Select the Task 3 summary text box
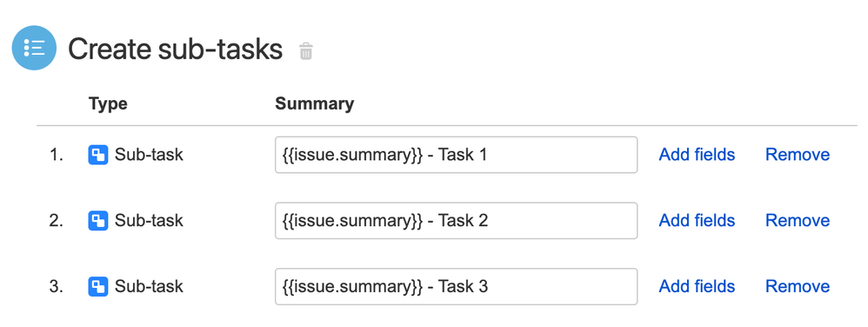The image size is (868, 327). point(456,287)
